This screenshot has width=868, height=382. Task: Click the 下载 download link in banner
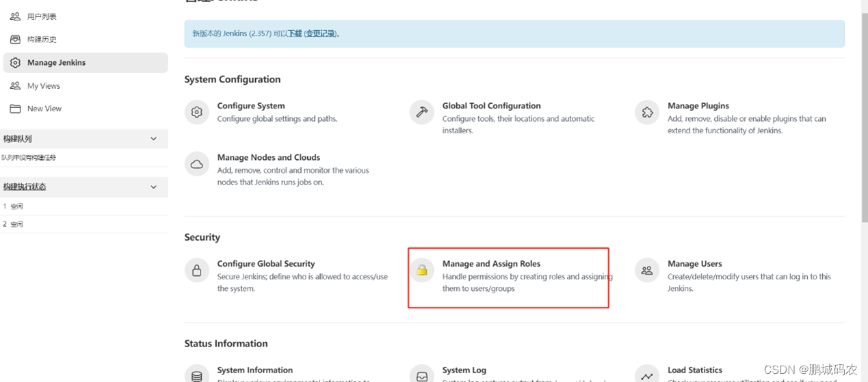click(295, 33)
